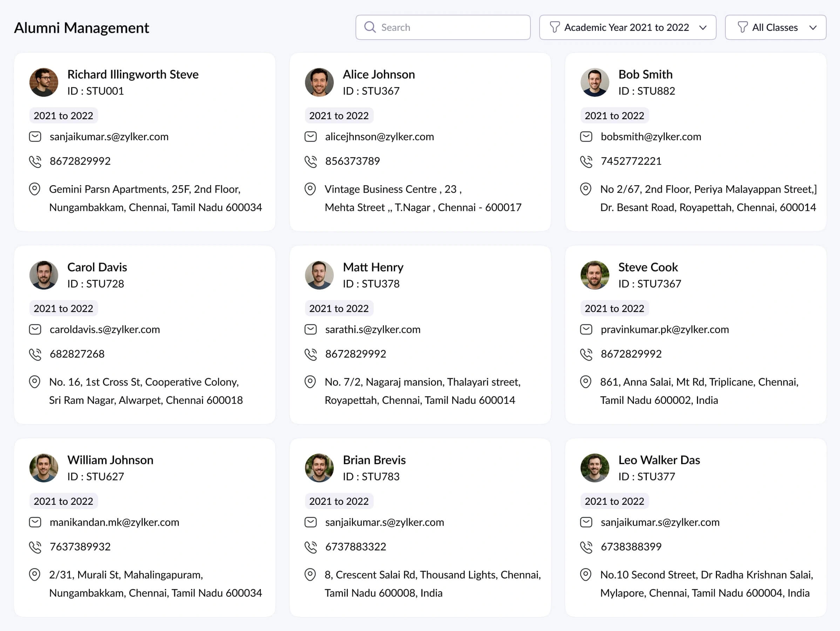Open the Academic Year 2021 to 2022 dropdown
The height and width of the screenshot is (631, 840).
click(627, 27)
